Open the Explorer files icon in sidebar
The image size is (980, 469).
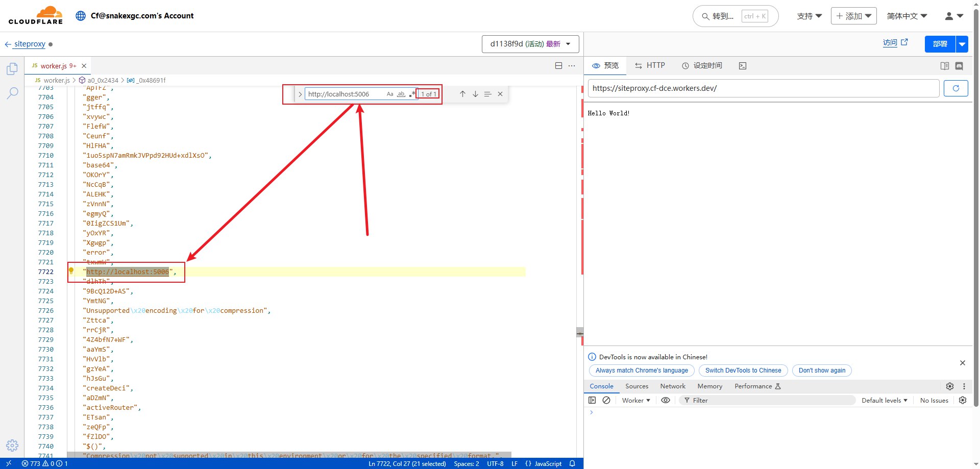12,69
